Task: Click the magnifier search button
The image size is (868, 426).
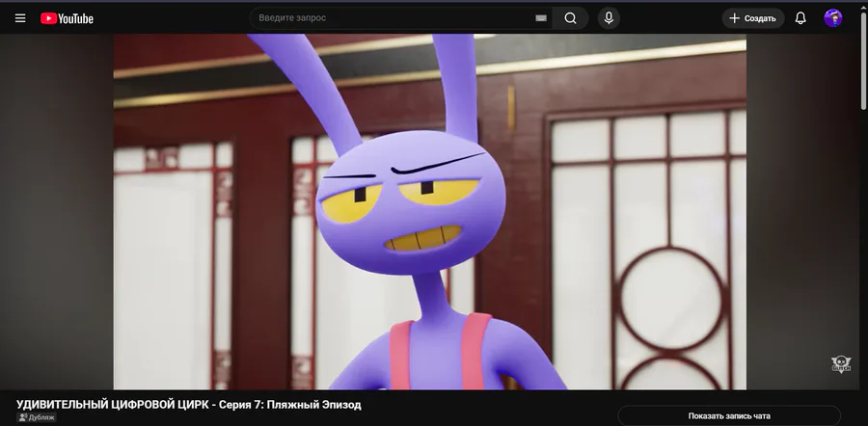Action: [x=571, y=18]
